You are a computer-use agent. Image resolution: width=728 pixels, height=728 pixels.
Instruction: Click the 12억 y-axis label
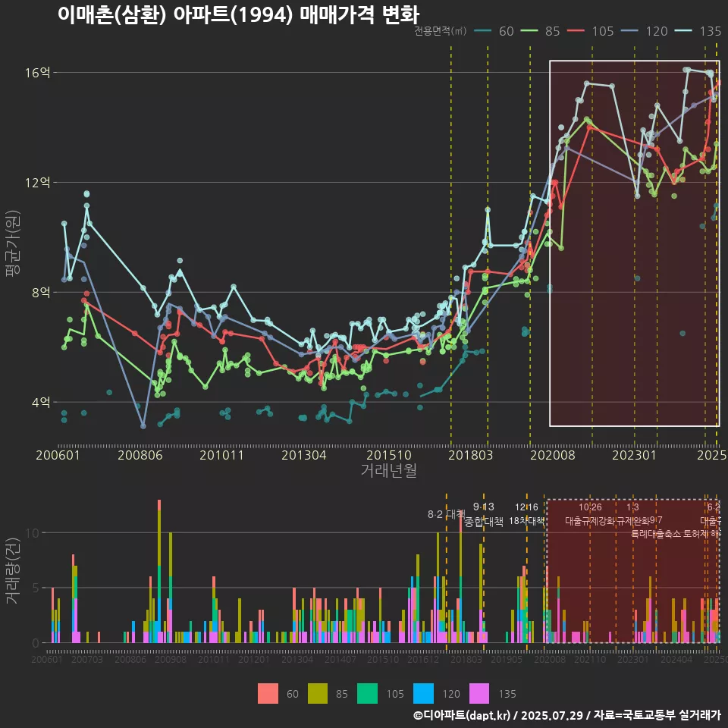pos(38,182)
